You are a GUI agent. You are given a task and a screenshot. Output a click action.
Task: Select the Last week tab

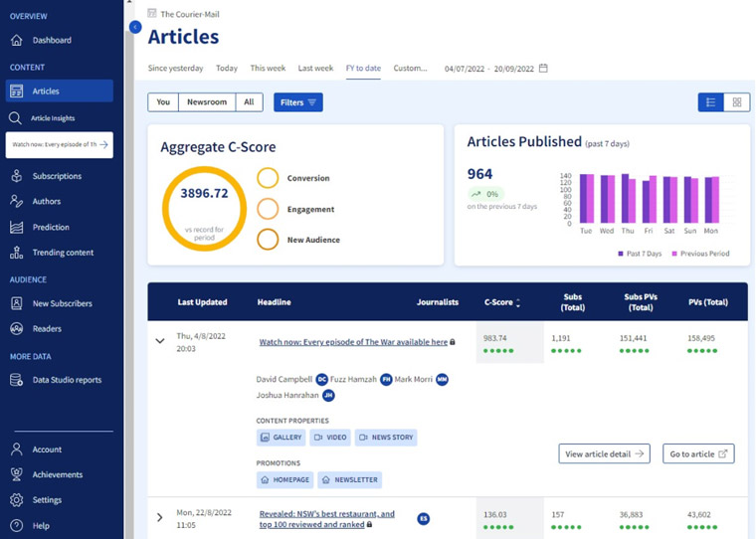click(315, 68)
